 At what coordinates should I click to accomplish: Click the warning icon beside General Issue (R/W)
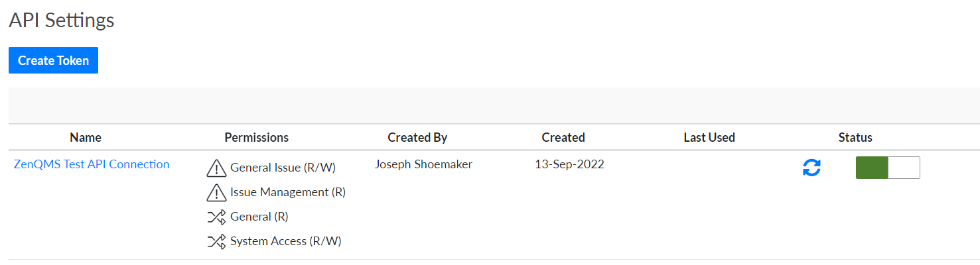(x=217, y=168)
